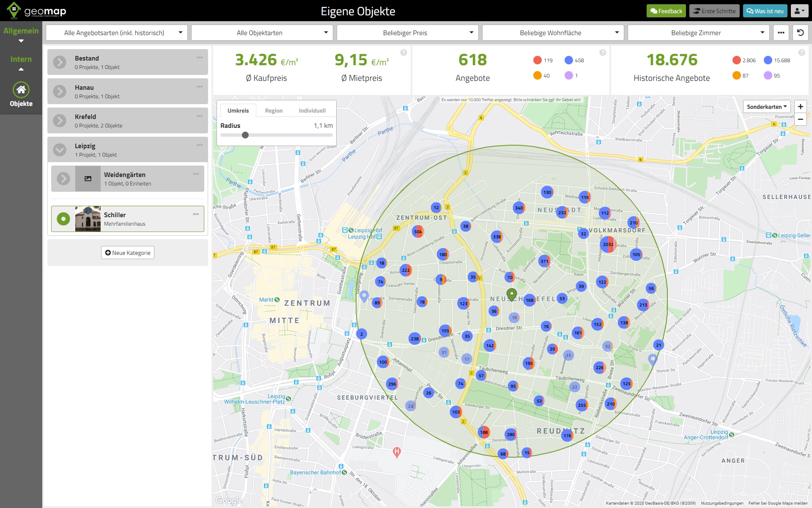Click the image icon on the Weidengärten project
The image size is (812, 508).
click(88, 178)
